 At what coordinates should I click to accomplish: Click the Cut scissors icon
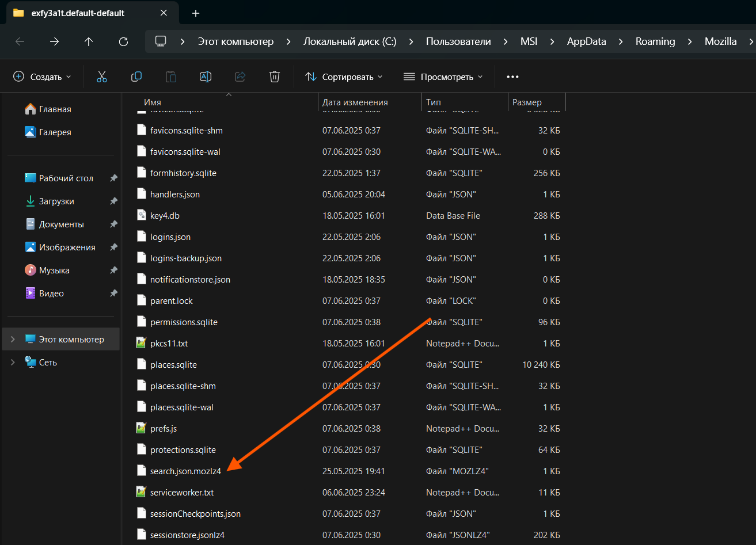click(x=102, y=77)
